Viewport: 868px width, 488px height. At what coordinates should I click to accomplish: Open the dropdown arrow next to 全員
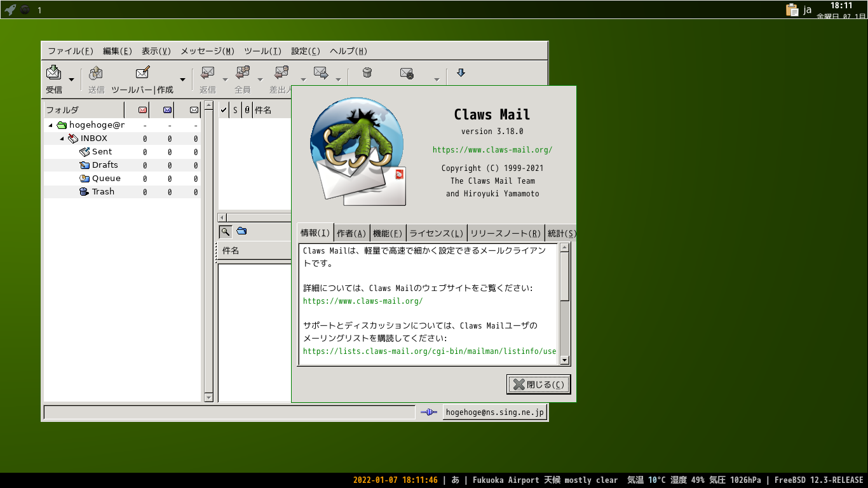(x=260, y=79)
